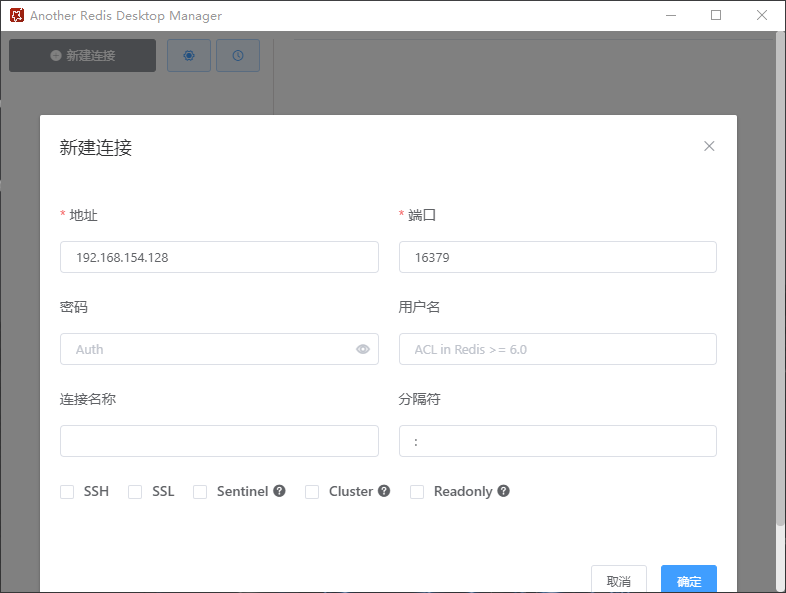786x593 pixels.
Task: Click the 新建连接 button in sidebar
Action: pos(82,56)
